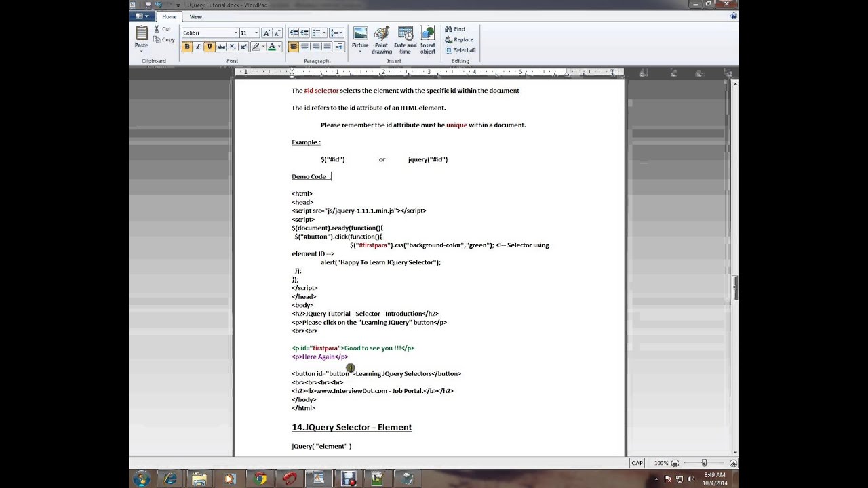Click the 'Example :' underlined label
Image resolution: width=868 pixels, height=488 pixels.
pyautogui.click(x=306, y=142)
